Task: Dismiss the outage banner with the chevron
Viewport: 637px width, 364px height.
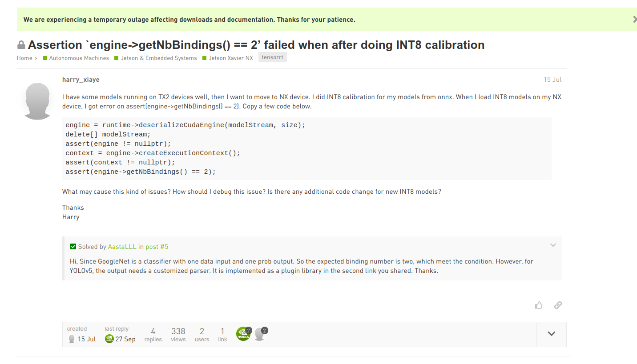Action: [x=635, y=19]
